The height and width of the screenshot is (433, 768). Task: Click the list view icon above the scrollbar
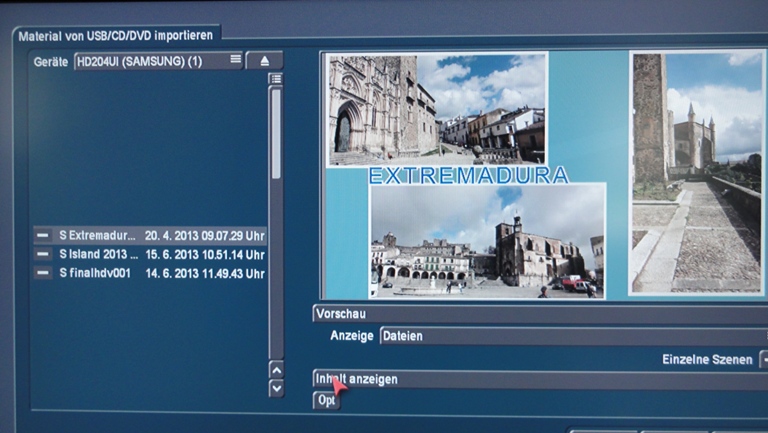[x=275, y=79]
